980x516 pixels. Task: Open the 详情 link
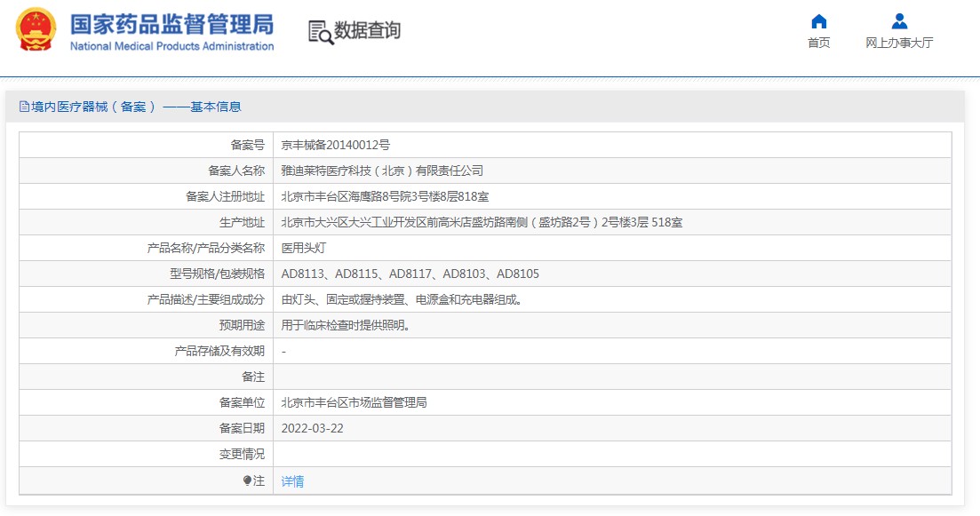292,481
